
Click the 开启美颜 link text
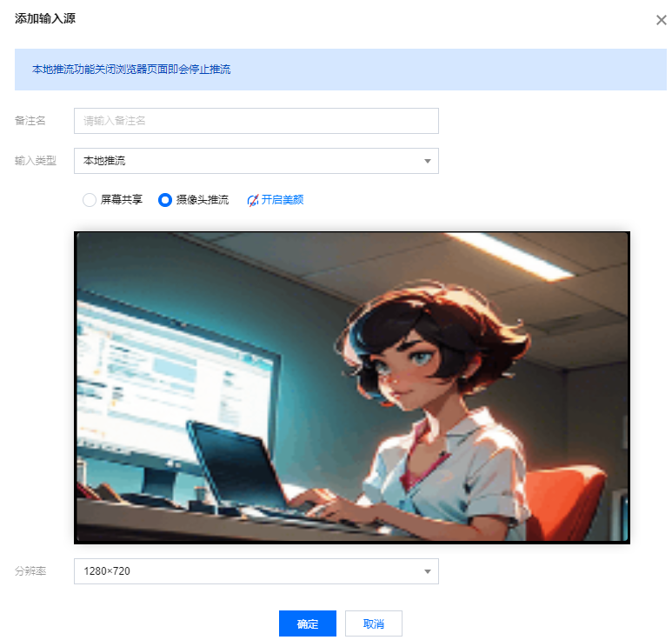(x=283, y=200)
